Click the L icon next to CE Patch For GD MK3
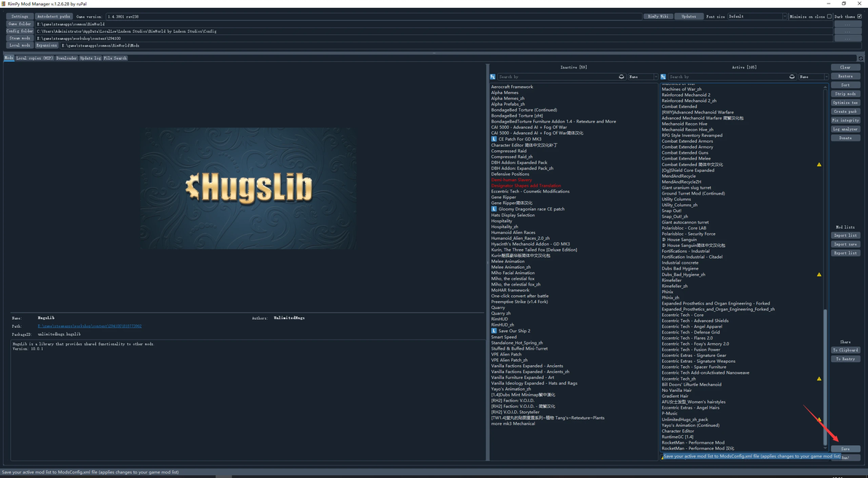This screenshot has height=478, width=868. click(x=494, y=139)
